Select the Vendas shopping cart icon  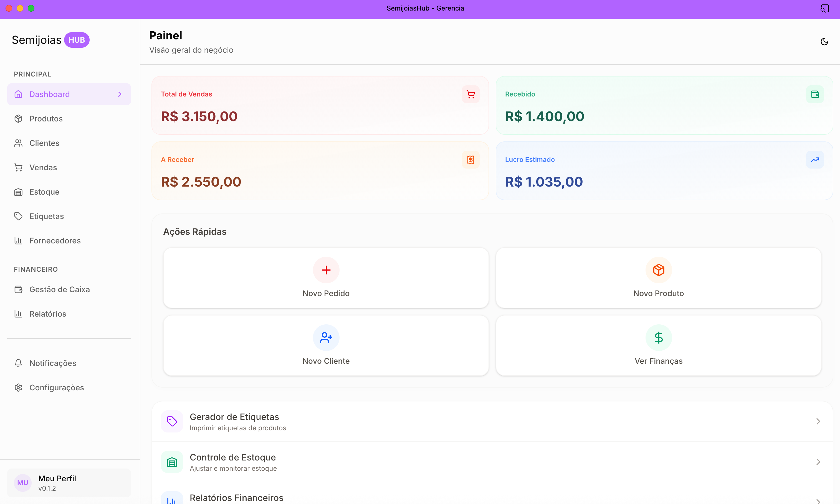click(18, 167)
